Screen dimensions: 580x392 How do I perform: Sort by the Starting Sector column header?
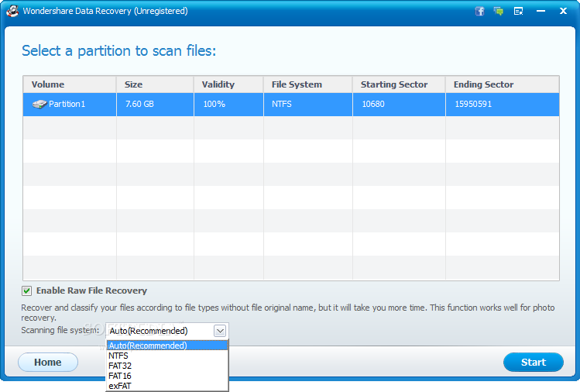[x=399, y=84]
